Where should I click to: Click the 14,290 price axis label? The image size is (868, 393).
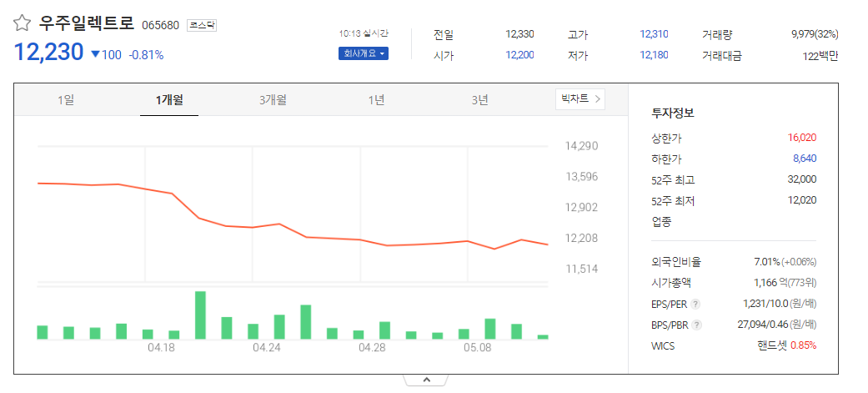tap(581, 146)
